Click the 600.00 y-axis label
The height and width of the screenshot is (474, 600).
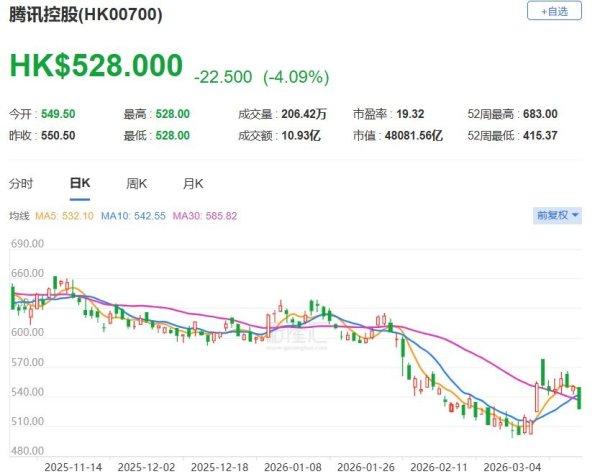27,332
